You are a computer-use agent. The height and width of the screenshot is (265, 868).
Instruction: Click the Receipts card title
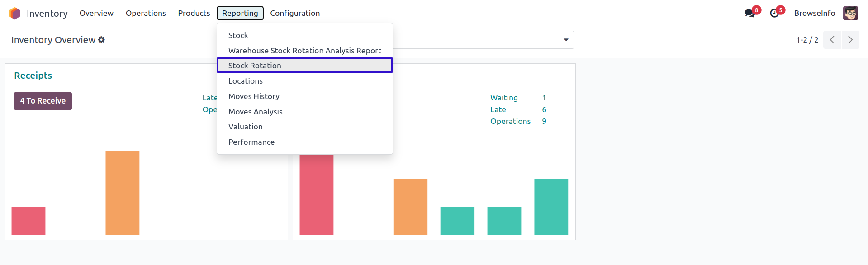[33, 76]
